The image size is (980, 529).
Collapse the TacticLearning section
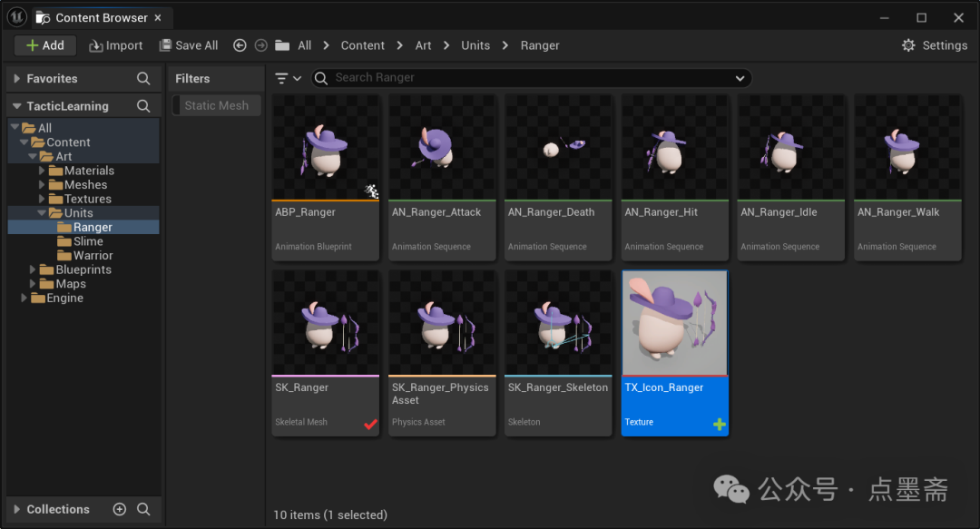click(x=17, y=105)
